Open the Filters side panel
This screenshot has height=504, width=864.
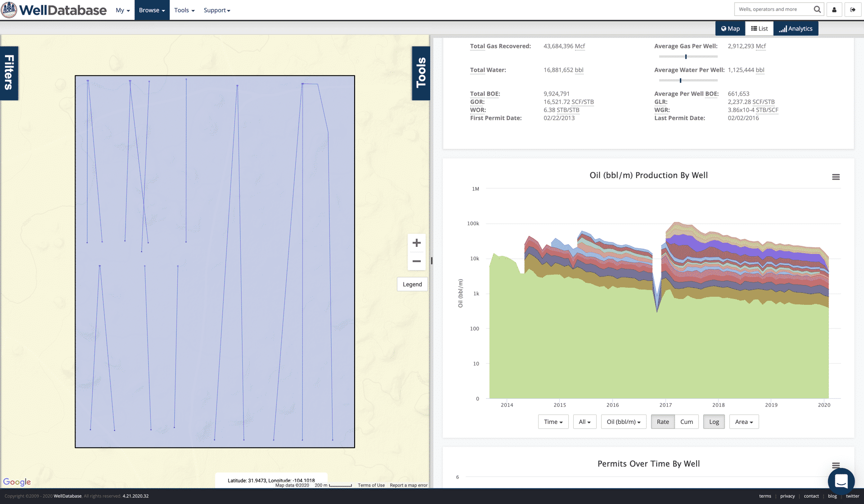tap(9, 73)
